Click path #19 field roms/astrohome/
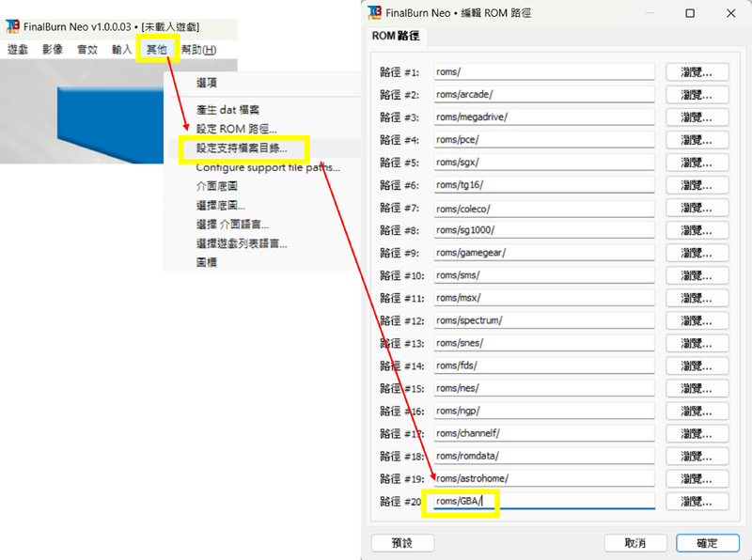Image resolution: width=752 pixels, height=560 pixels. pos(544,478)
